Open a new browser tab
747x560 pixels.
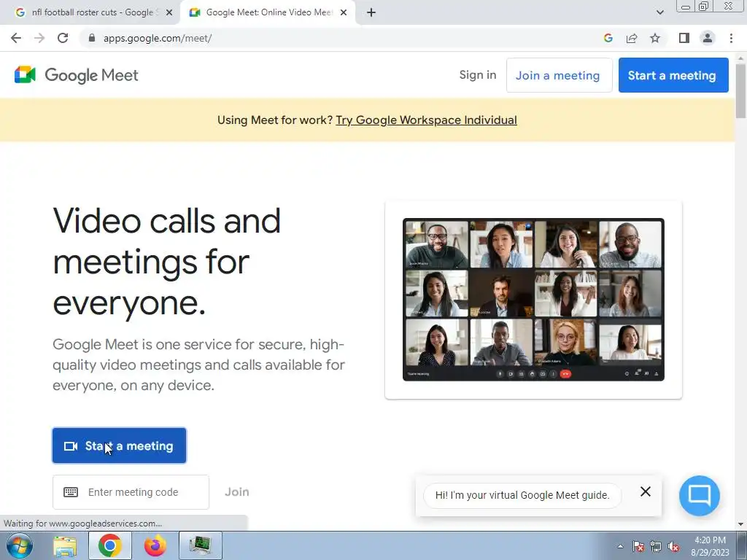tap(371, 12)
